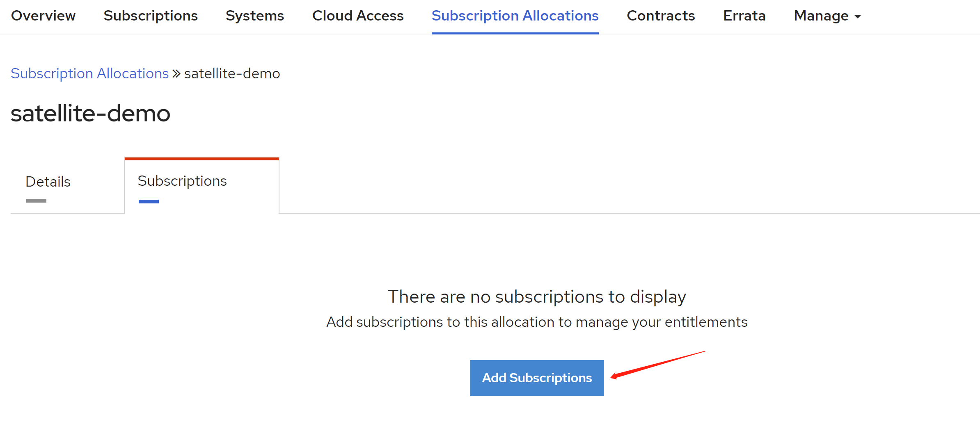This screenshot has height=431, width=980.
Task: Click the breadcrumb double-chevron separator
Action: tap(176, 73)
